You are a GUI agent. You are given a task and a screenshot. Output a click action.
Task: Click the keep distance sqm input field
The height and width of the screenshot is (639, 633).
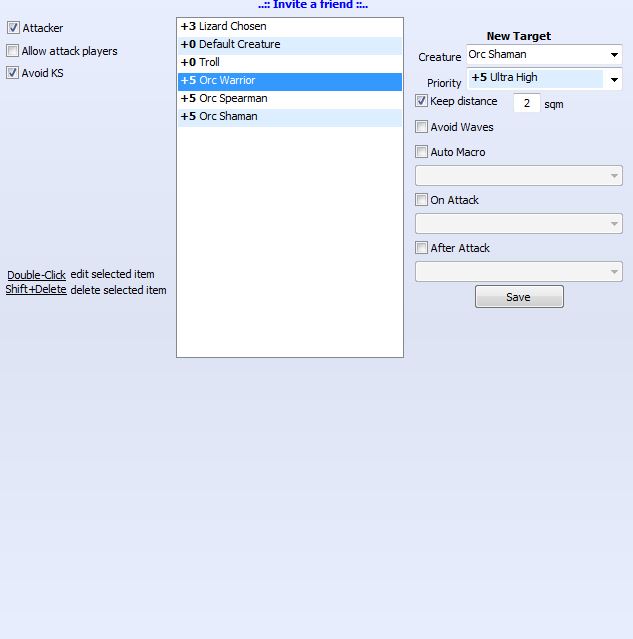click(x=526, y=103)
